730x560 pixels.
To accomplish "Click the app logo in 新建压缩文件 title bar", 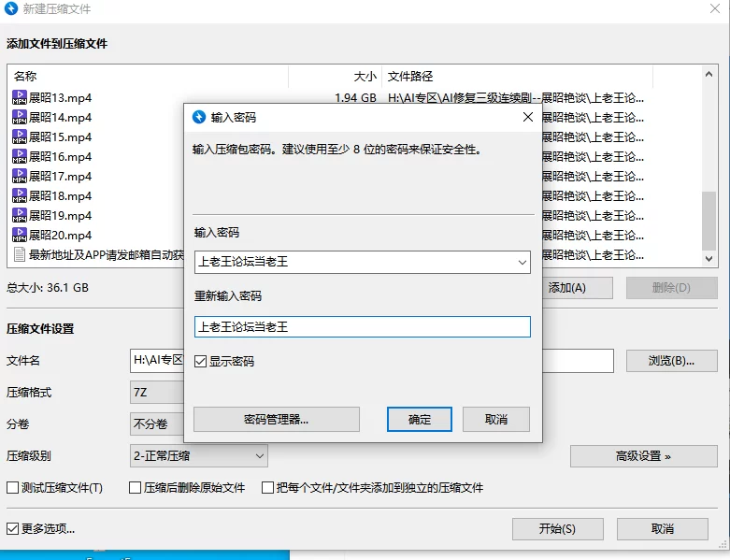I will (x=10, y=8).
